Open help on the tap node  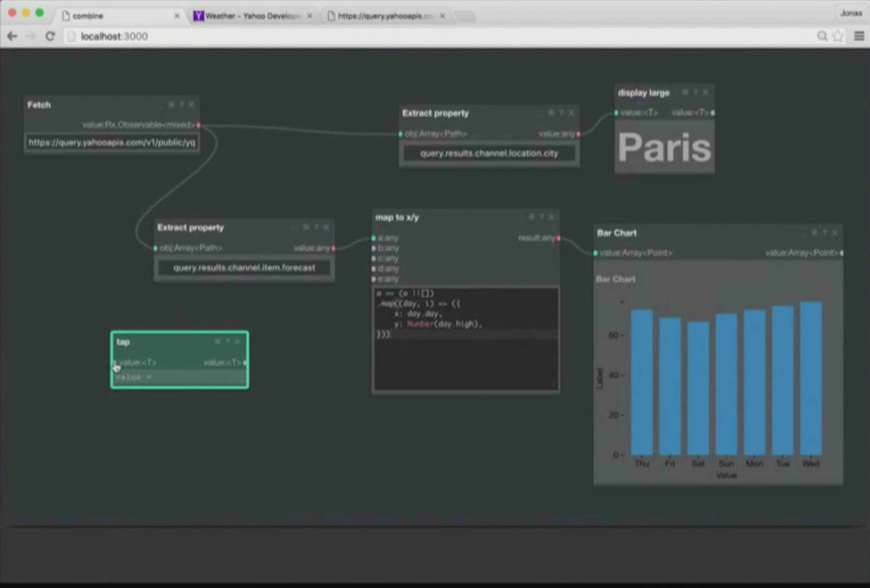click(228, 341)
